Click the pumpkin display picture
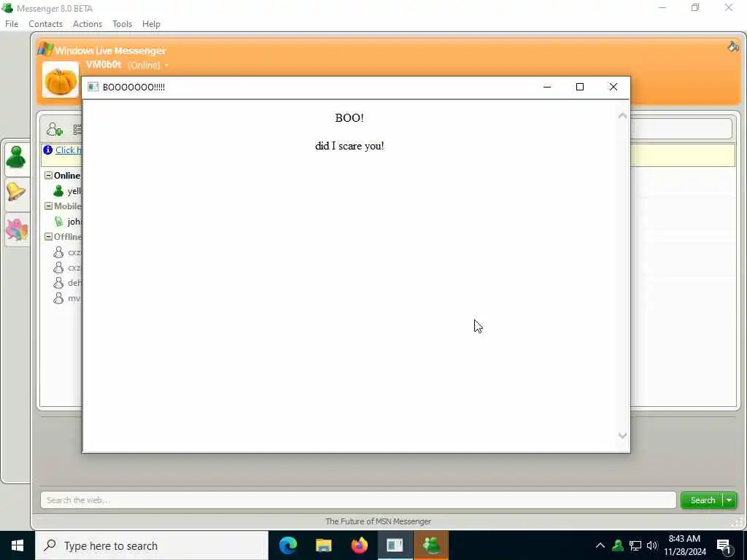 (61, 80)
